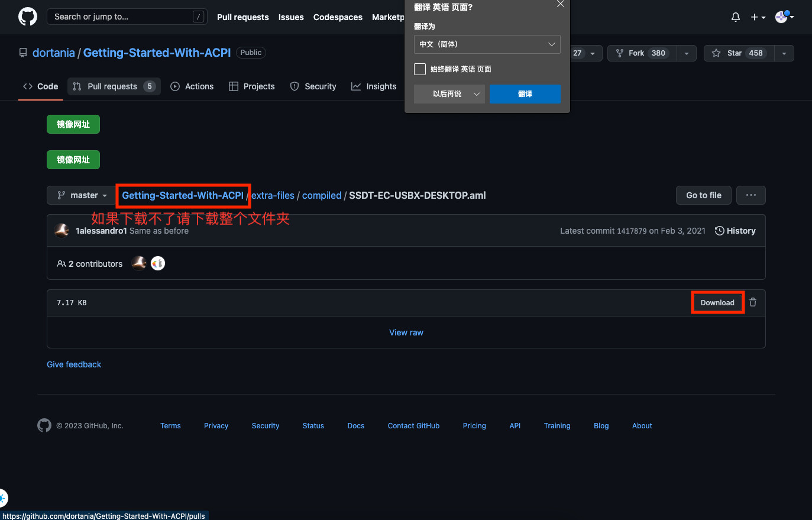Click the Public visibility badge
Viewport: 812px width, 520px height.
pos(251,53)
